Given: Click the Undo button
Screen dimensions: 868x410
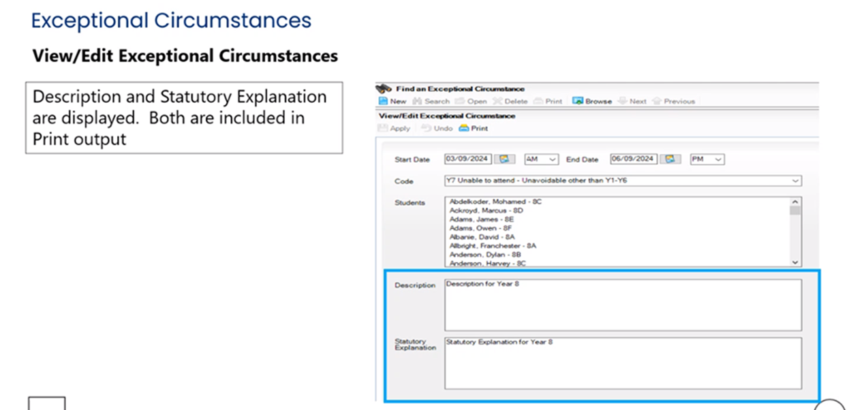Looking at the screenshot, I should point(437,128).
